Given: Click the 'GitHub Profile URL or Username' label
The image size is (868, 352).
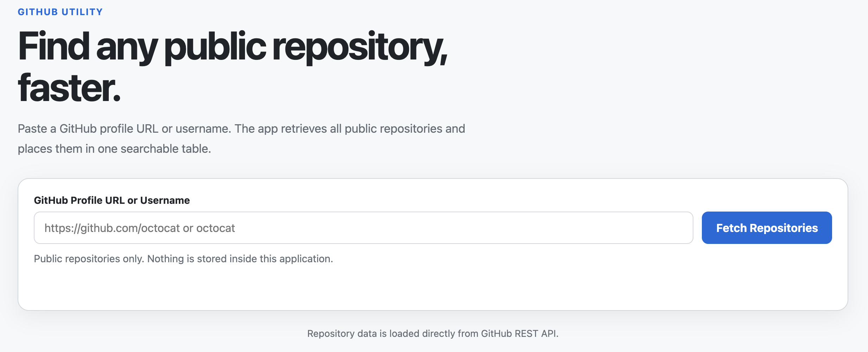Looking at the screenshot, I should (x=112, y=200).
